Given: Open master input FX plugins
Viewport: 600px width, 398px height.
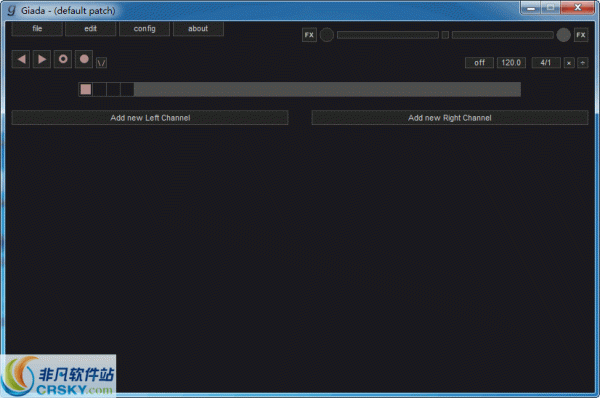Looking at the screenshot, I should (x=309, y=35).
